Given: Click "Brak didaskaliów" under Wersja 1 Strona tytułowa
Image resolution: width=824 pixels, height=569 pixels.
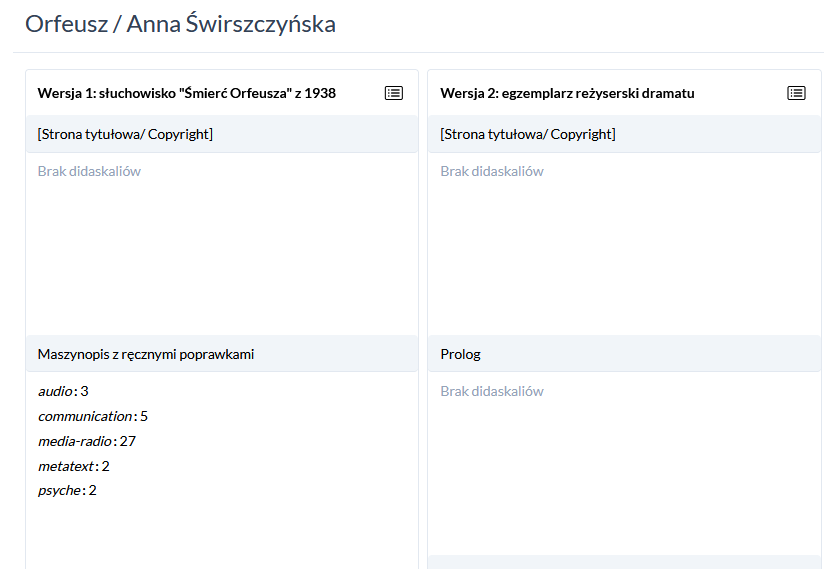Looking at the screenshot, I should [90, 171].
